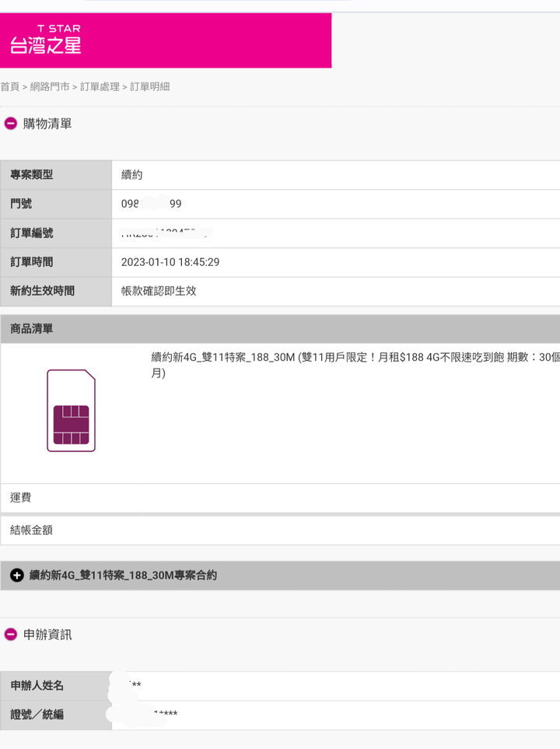This screenshot has height=749, width=560.
Task: Click the 運費 row label
Action: point(20,497)
